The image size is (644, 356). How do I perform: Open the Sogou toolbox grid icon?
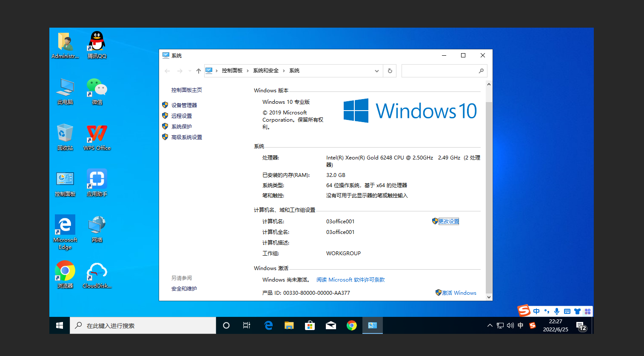tap(587, 311)
